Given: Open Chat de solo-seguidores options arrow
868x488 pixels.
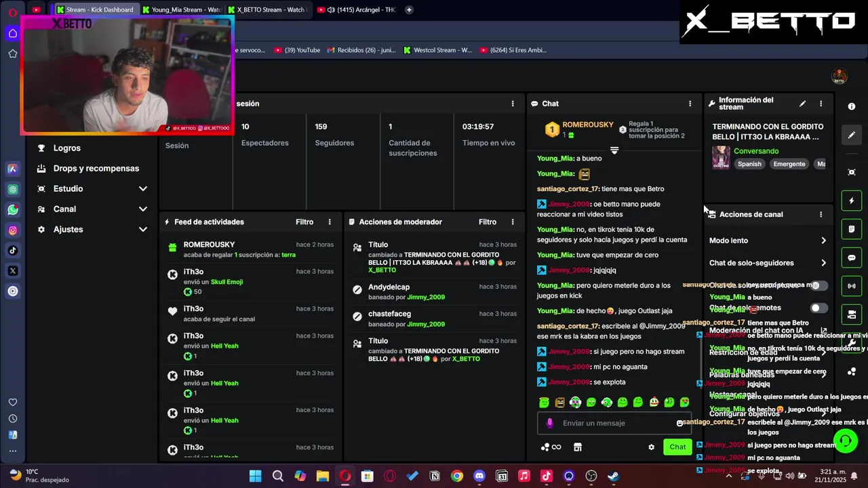Looking at the screenshot, I should pyautogui.click(x=823, y=263).
